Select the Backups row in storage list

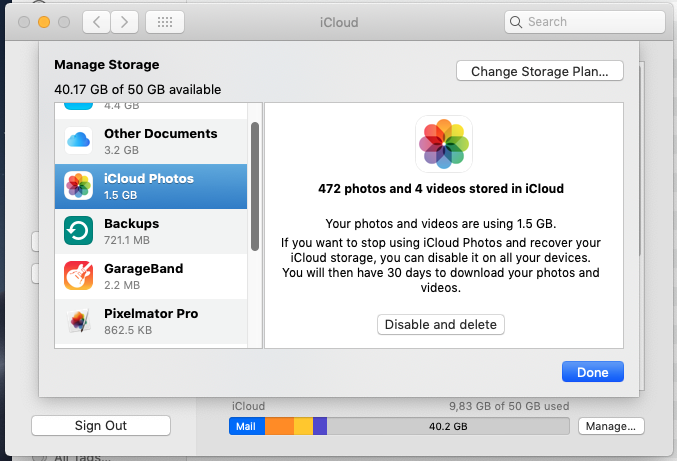click(x=158, y=231)
